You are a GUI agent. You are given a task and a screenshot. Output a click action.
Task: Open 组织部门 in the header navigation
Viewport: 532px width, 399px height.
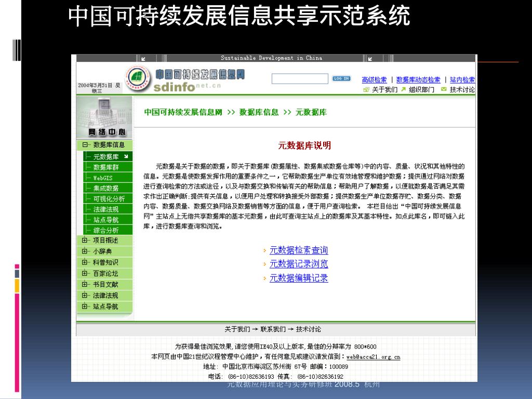(x=421, y=89)
